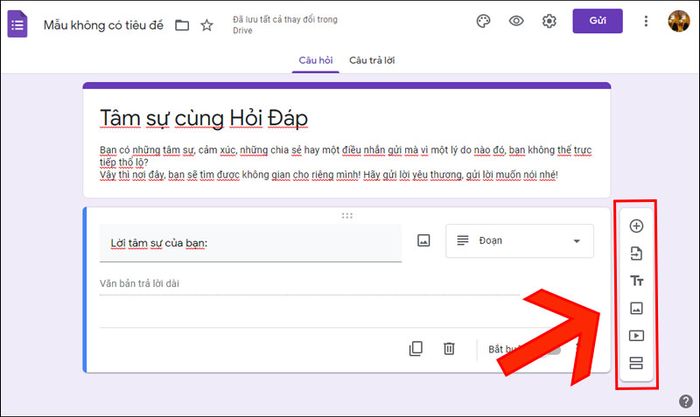Screen dimensions: 700x417
Task: Open form settings gear
Action: coord(549,21)
